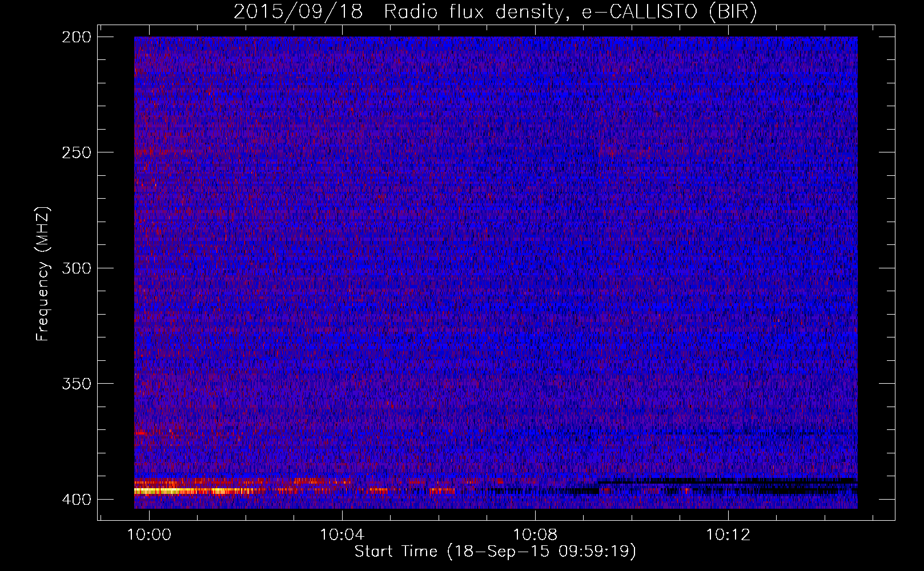Click the 'Start Time (18-Sep-15 09:59:19)' label
Image resolution: width=924 pixels, height=571 pixels.
(x=495, y=552)
